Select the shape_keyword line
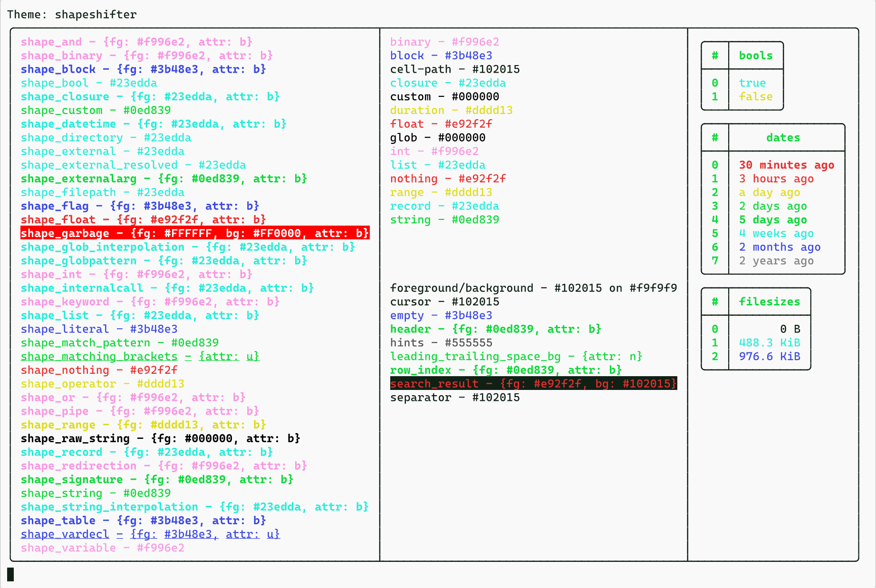Image resolution: width=876 pixels, height=588 pixels. [x=150, y=302]
